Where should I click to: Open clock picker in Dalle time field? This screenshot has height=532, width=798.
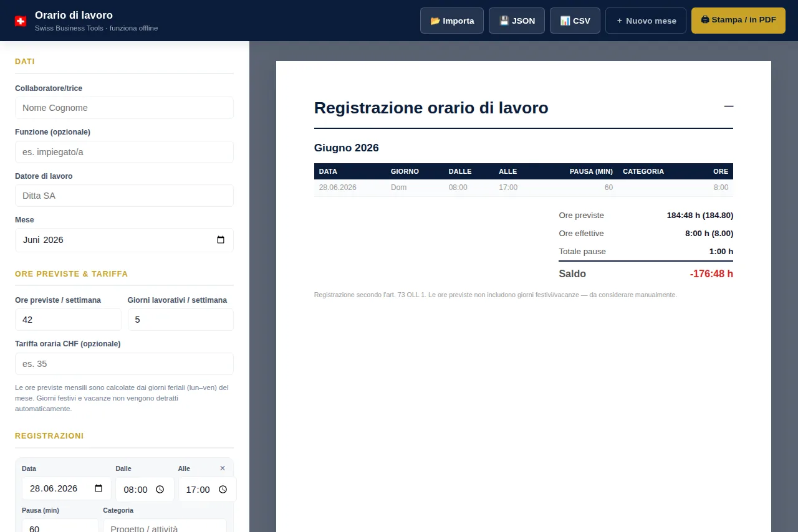tap(160, 490)
